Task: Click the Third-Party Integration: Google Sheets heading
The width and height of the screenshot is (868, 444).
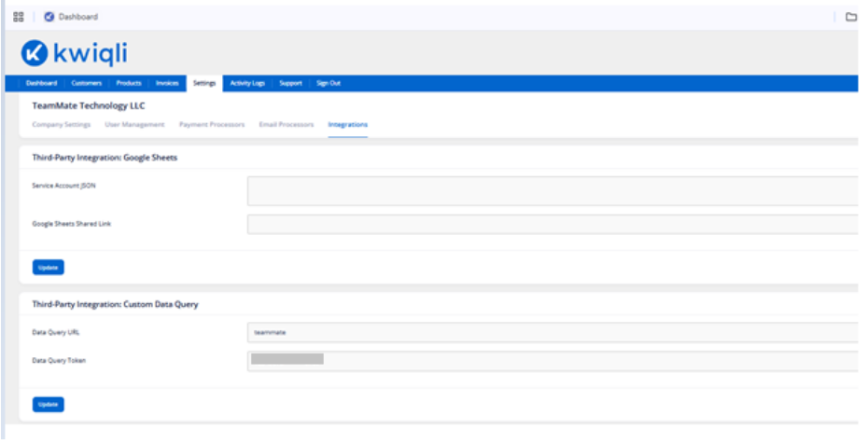Action: 105,158
